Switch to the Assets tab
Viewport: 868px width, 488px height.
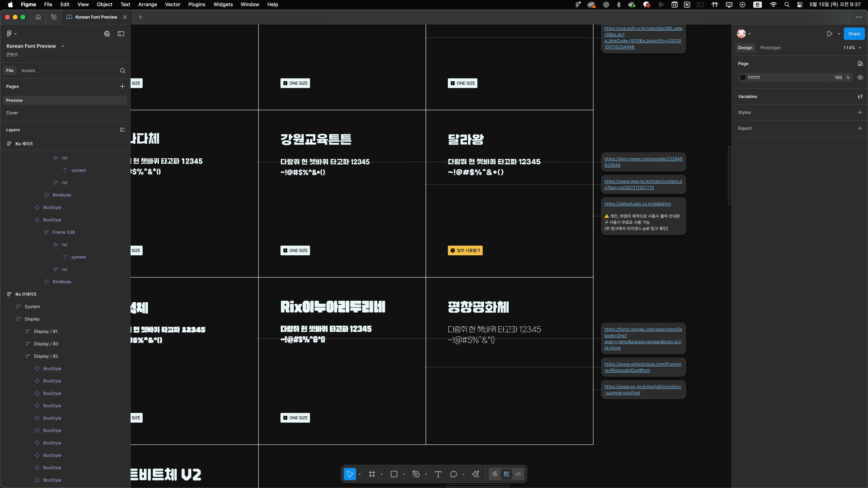(x=28, y=71)
